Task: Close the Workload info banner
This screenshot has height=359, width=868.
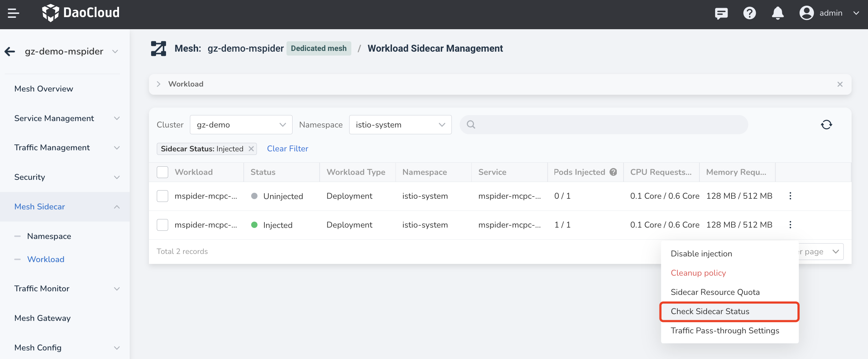Action: coord(840,84)
